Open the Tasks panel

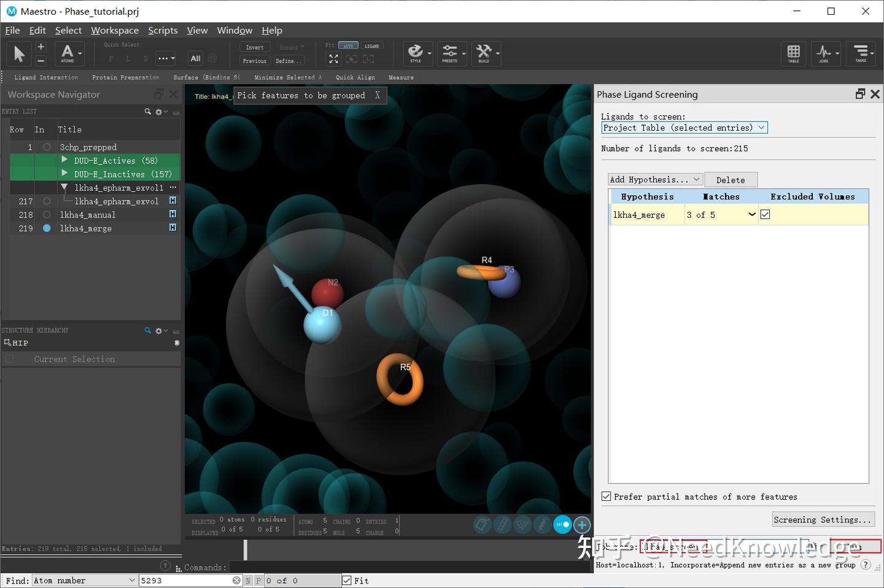[x=861, y=53]
